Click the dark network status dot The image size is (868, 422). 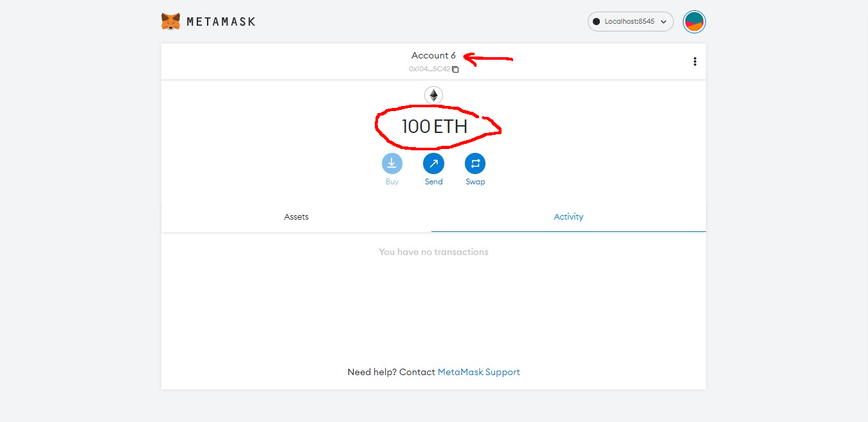pyautogui.click(x=596, y=22)
